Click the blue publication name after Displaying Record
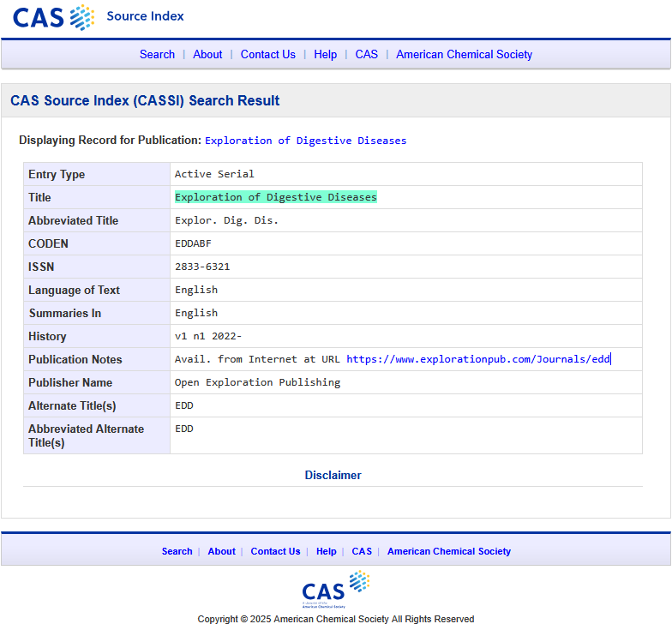 [305, 141]
